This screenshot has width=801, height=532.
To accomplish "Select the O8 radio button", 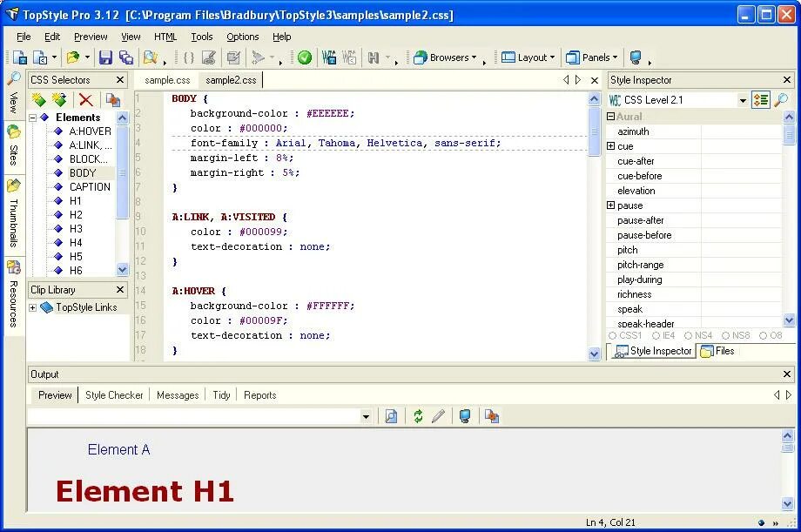I will [764, 336].
